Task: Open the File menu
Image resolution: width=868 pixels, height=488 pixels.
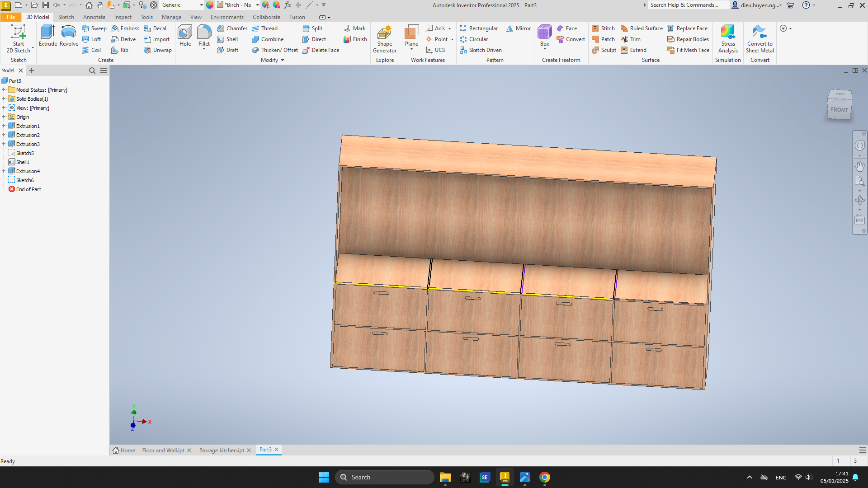Action: 10,17
